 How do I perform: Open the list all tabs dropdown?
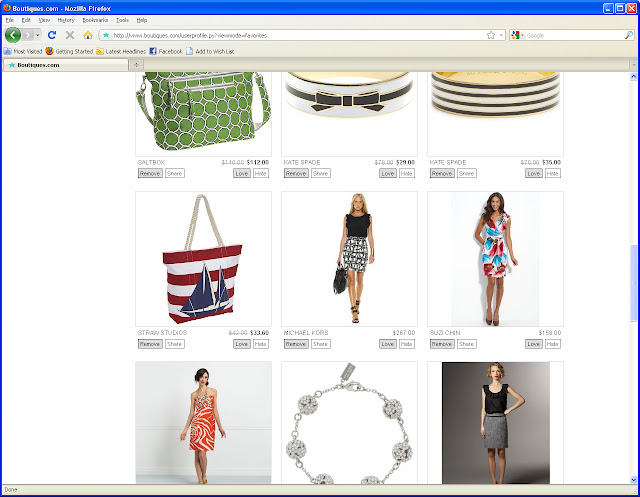coord(633,65)
